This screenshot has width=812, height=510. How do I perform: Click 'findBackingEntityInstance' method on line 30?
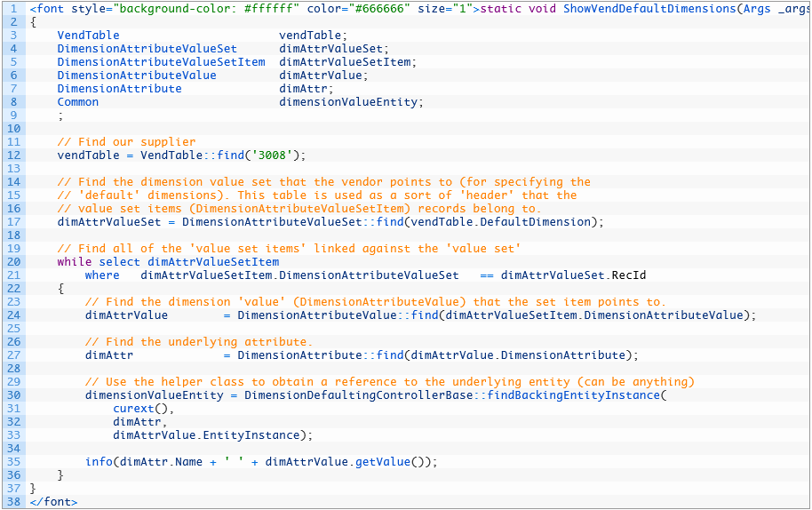pyautogui.click(x=573, y=395)
